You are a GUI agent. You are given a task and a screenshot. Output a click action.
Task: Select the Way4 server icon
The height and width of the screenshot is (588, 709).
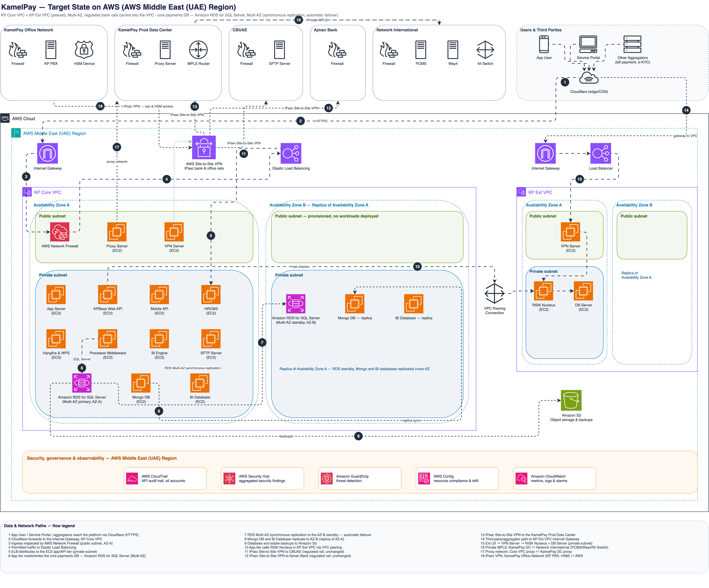click(x=453, y=50)
